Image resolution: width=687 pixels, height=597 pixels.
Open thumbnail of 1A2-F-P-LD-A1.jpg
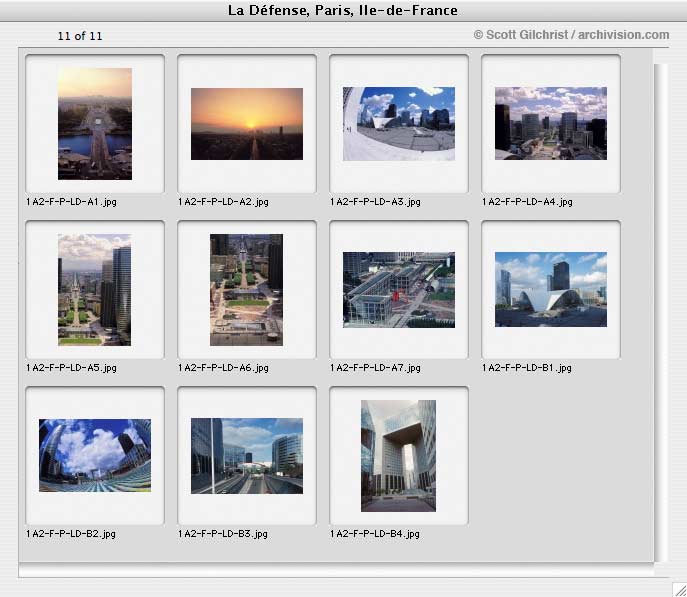coord(95,124)
